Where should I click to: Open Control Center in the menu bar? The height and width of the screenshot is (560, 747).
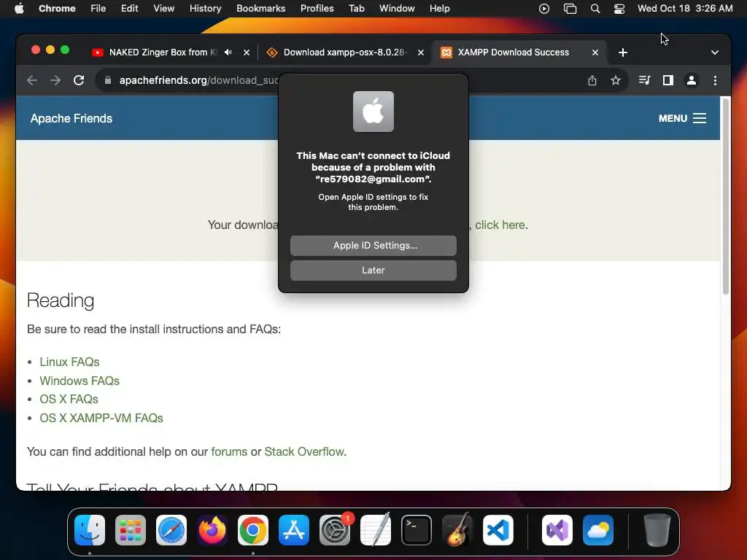pyautogui.click(x=619, y=9)
